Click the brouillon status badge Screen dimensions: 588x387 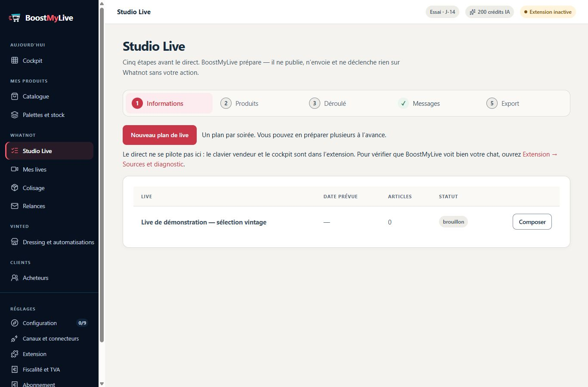(x=453, y=222)
